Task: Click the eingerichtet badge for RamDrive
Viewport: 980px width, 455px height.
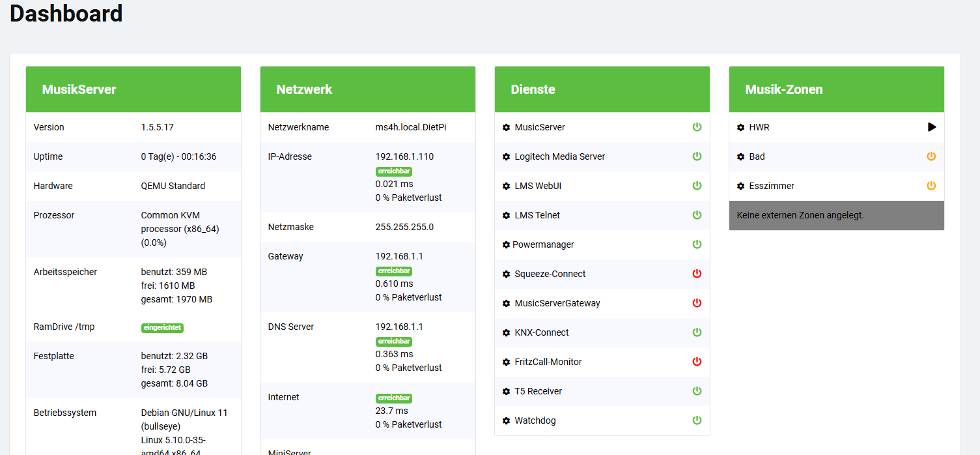Action: pyautogui.click(x=163, y=328)
